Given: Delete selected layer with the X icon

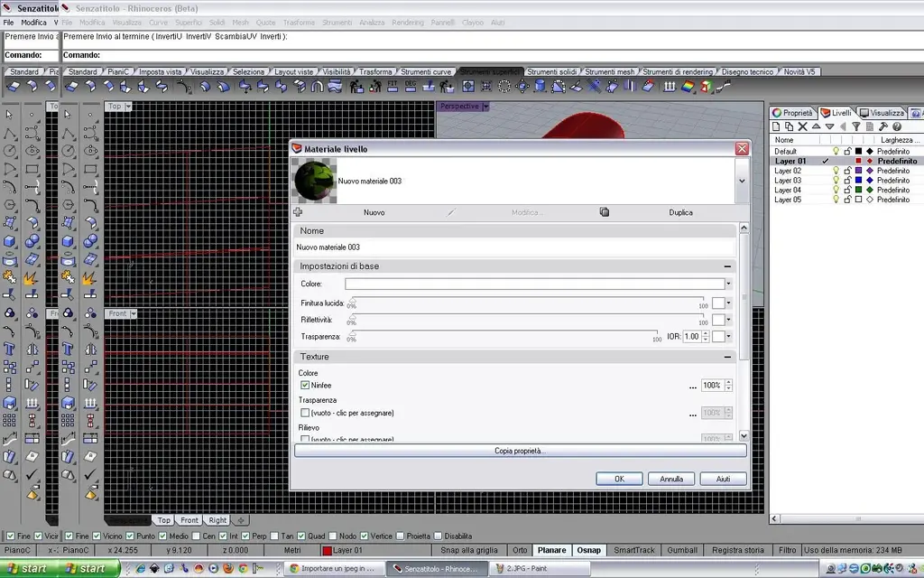Looking at the screenshot, I should click(802, 126).
